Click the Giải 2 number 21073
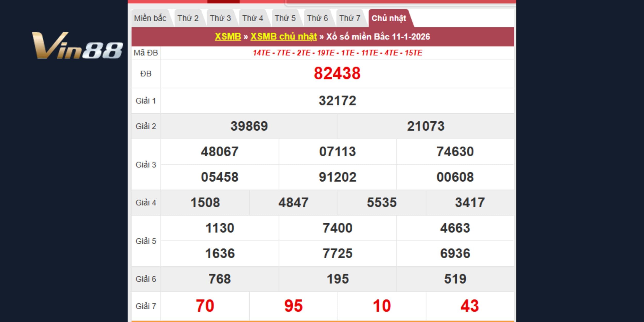Viewport: 644px width, 322px height. (x=426, y=126)
